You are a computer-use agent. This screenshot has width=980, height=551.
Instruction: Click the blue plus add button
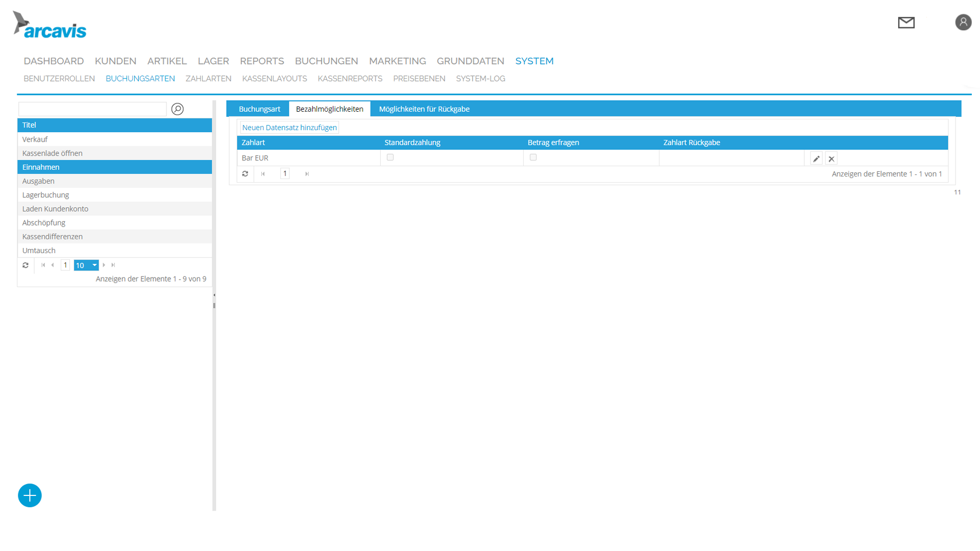[x=30, y=495]
